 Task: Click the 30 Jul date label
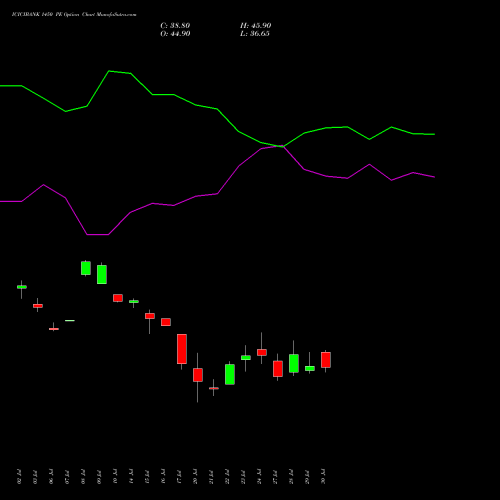[x=323, y=477]
